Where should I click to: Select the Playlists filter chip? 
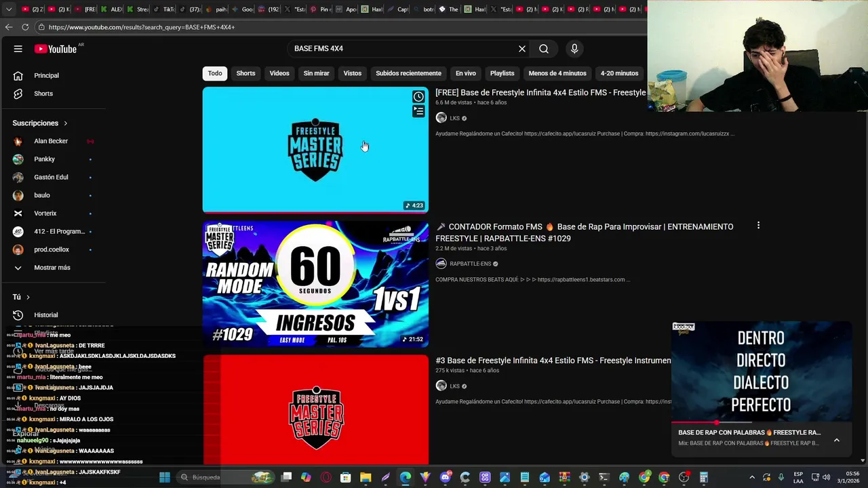point(502,73)
